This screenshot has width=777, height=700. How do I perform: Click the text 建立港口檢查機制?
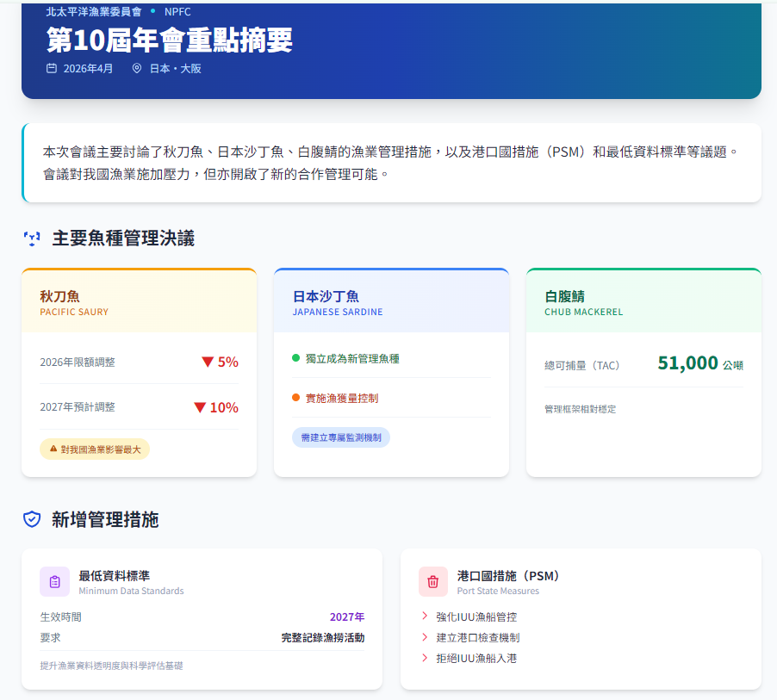[478, 638]
